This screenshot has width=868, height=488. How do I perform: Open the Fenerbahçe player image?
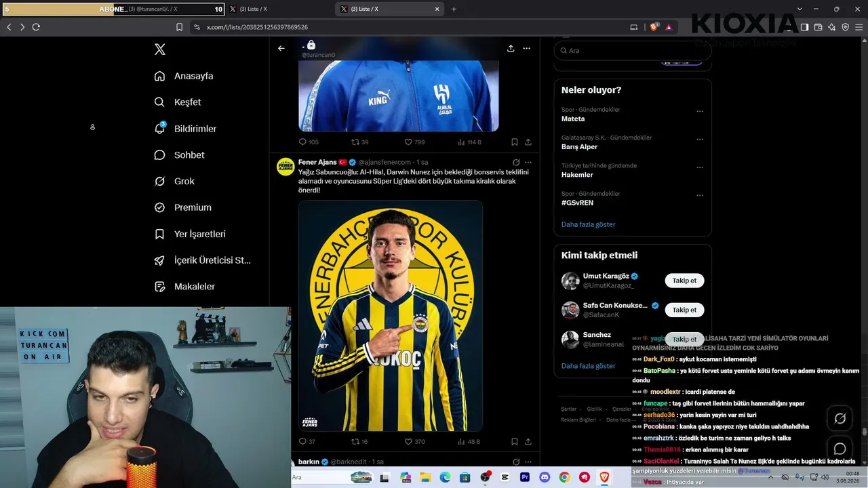coord(391,316)
